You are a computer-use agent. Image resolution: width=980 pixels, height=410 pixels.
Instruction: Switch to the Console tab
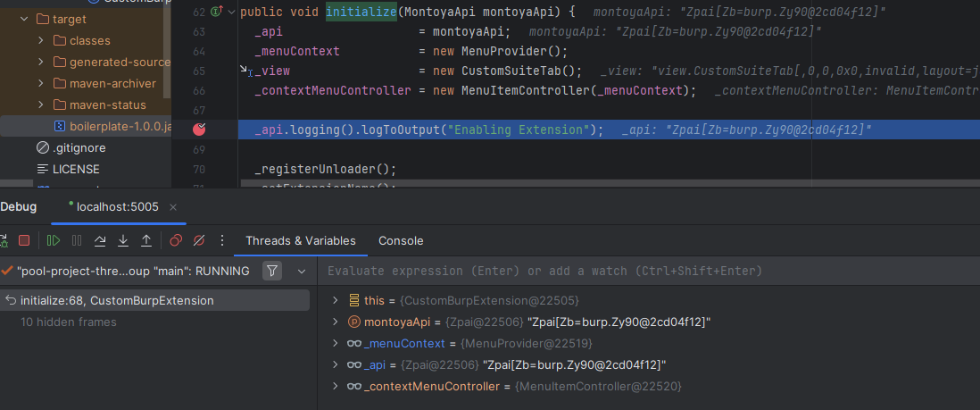[401, 241]
